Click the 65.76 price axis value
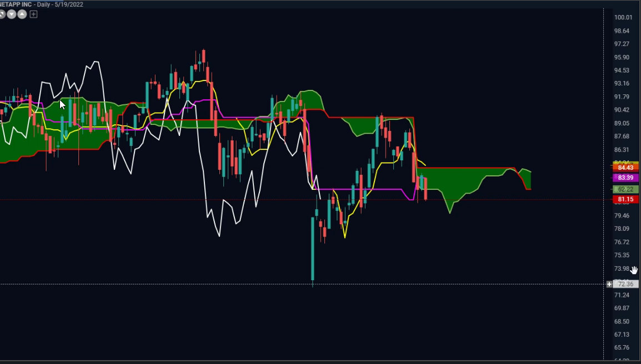641x364 pixels. (622, 348)
